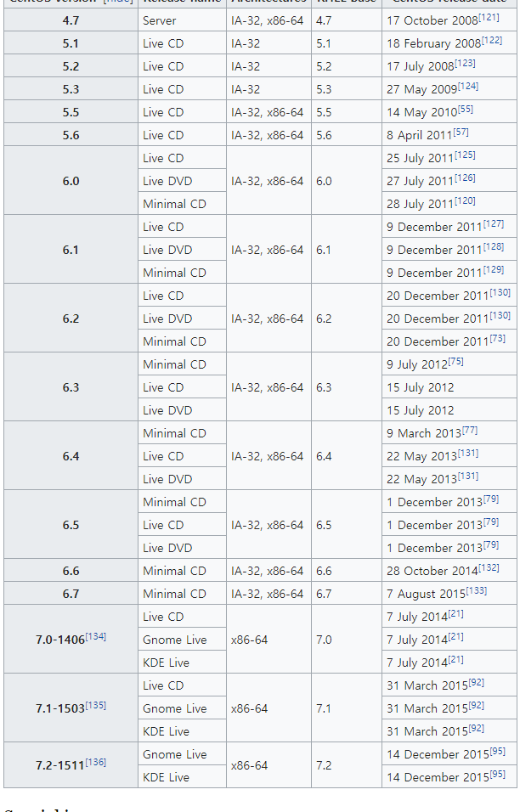Click reference 73 after 20 December 2011
520x812 pixels.
pos(497,338)
